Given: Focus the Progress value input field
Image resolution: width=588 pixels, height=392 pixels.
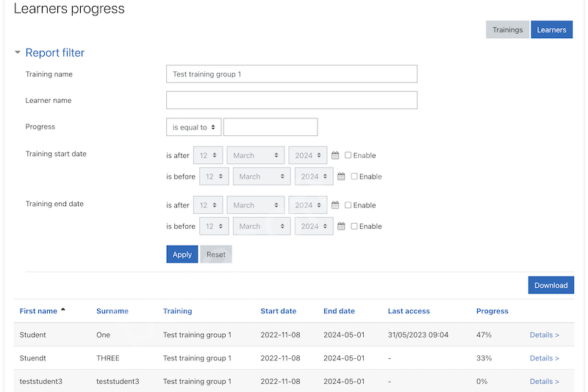Looking at the screenshot, I should (x=270, y=127).
